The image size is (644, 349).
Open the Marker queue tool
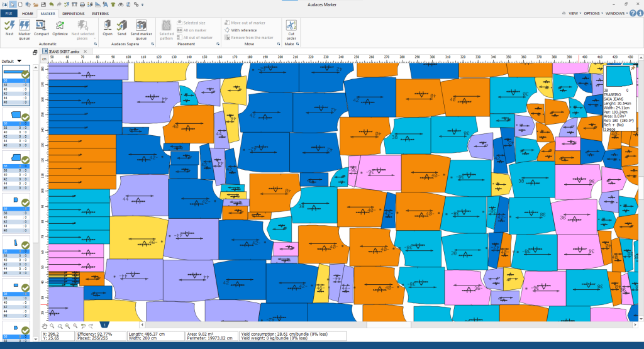tap(25, 30)
